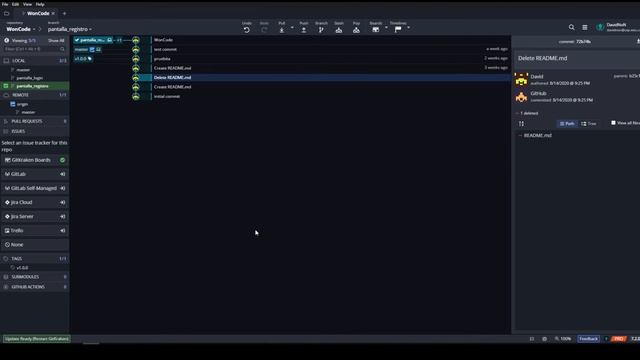
Task: Expand the SUBMODULES section
Action: [x=35, y=277]
